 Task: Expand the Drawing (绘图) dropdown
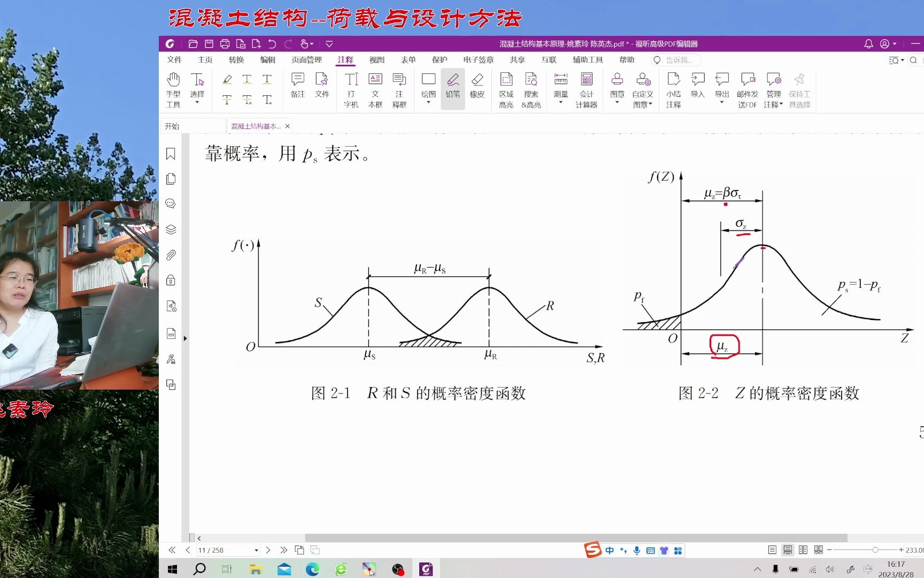pos(428,102)
